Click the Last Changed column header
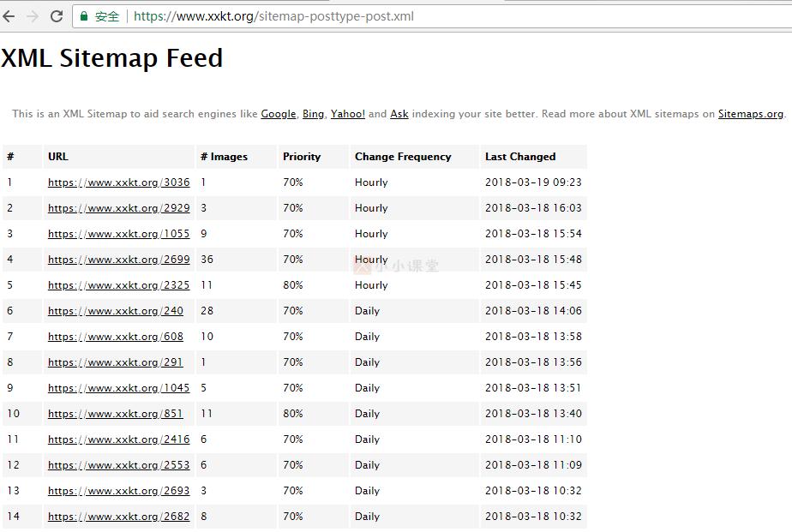This screenshot has height=532, width=792. [x=520, y=157]
